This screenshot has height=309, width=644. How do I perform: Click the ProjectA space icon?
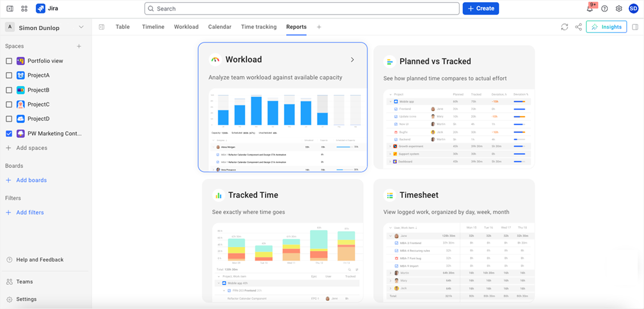click(21, 75)
